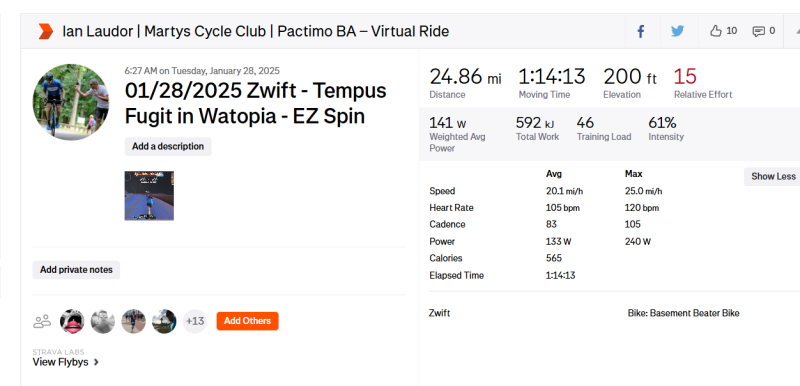Open View Flybys chevron link
The width and height of the screenshot is (800, 386).
[x=66, y=362]
